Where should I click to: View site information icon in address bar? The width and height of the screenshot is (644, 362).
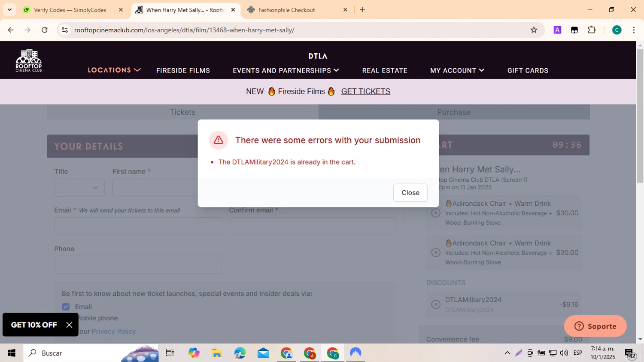tap(65, 30)
